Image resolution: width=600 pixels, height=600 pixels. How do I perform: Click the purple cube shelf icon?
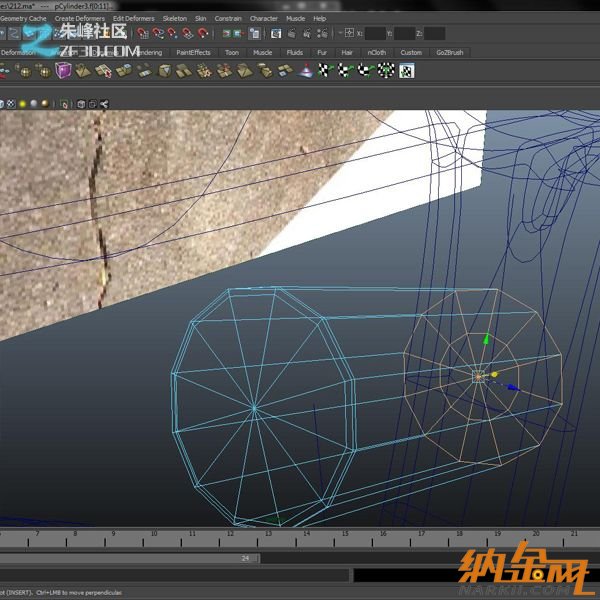pos(63,70)
